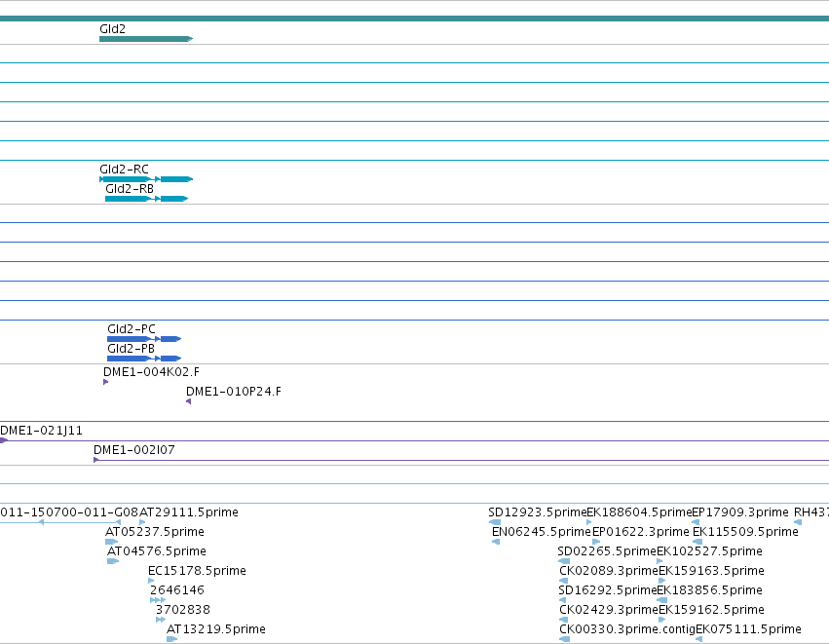The width and height of the screenshot is (829, 644).
Task: Open the EK188604.5prime EST entry
Action: [x=639, y=511]
